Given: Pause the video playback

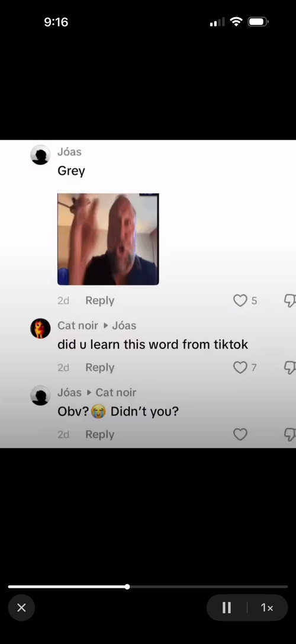Looking at the screenshot, I should coord(227,608).
